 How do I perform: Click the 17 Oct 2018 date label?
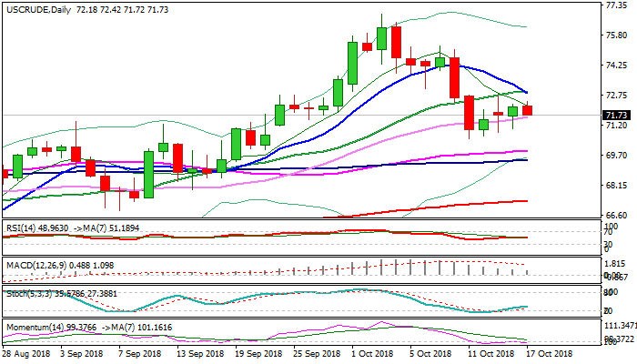click(x=548, y=354)
